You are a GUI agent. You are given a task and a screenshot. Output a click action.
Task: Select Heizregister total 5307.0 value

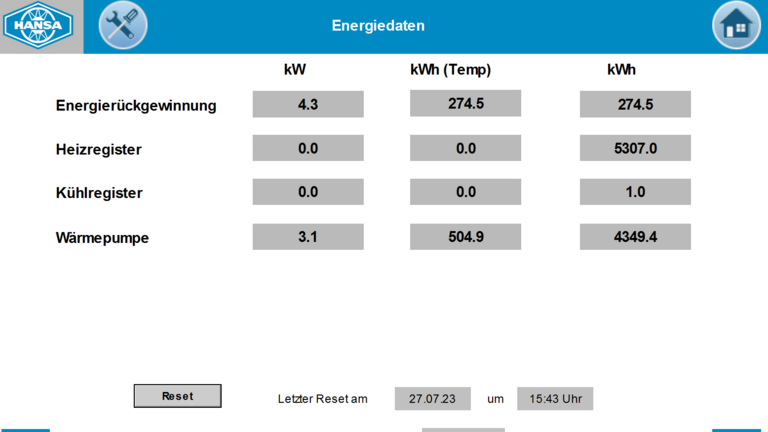tap(635, 148)
